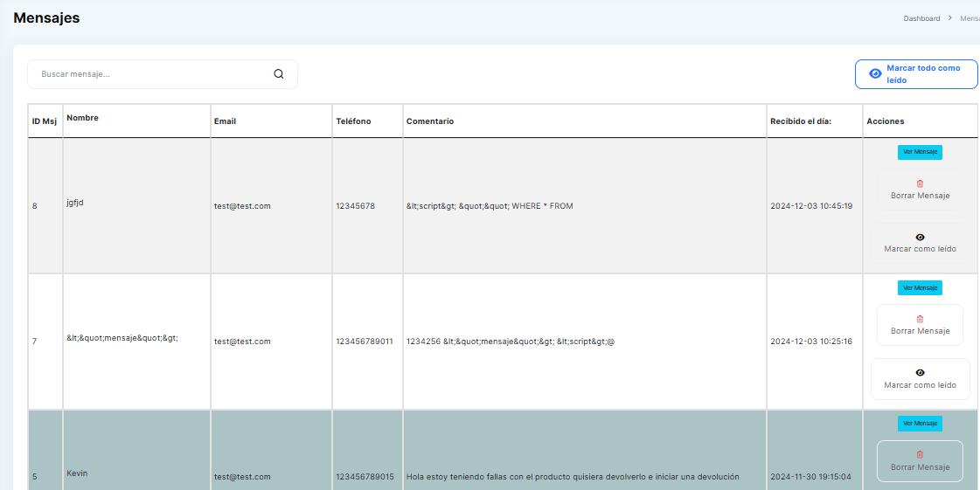Open Ver Mensaje for message 7
The image size is (980, 490).
pyautogui.click(x=920, y=287)
